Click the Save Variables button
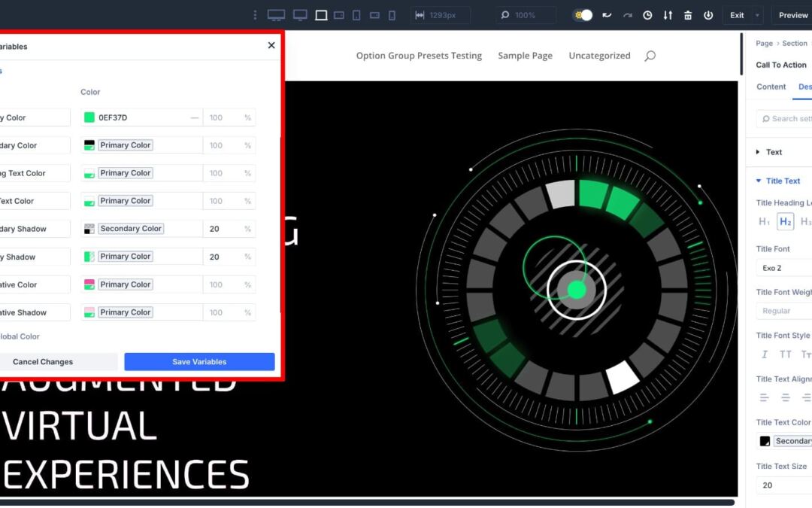Image resolution: width=812 pixels, height=508 pixels. click(198, 361)
